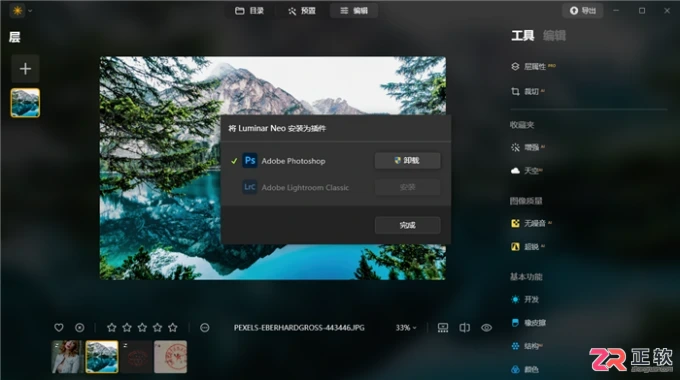The width and height of the screenshot is (680, 380).
Task: Set rating to three stars
Action: [x=142, y=328]
